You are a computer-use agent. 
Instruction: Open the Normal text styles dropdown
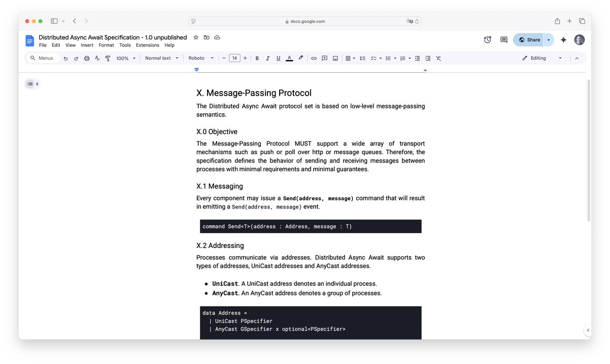(x=161, y=58)
